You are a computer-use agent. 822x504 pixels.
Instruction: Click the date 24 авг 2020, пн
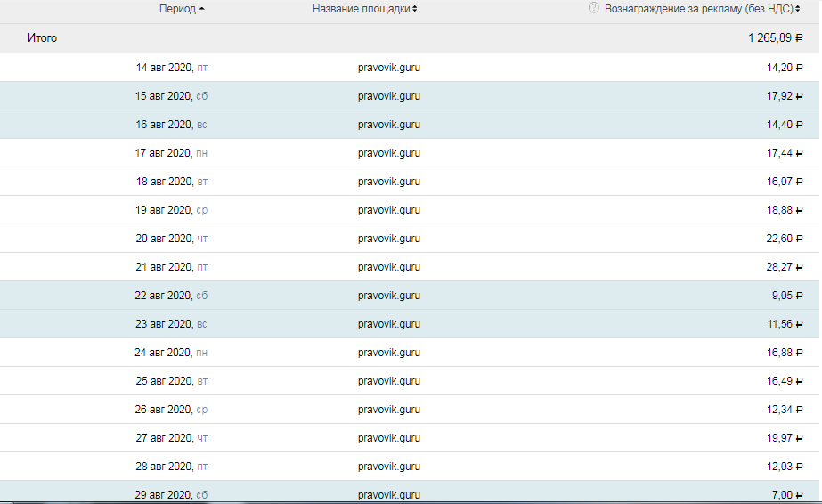[x=171, y=353]
